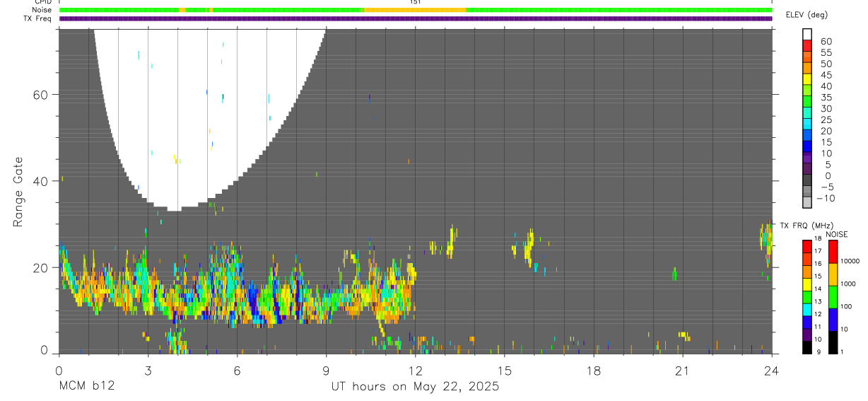
Task: Click the white top elevation swatch
Action: [807, 34]
